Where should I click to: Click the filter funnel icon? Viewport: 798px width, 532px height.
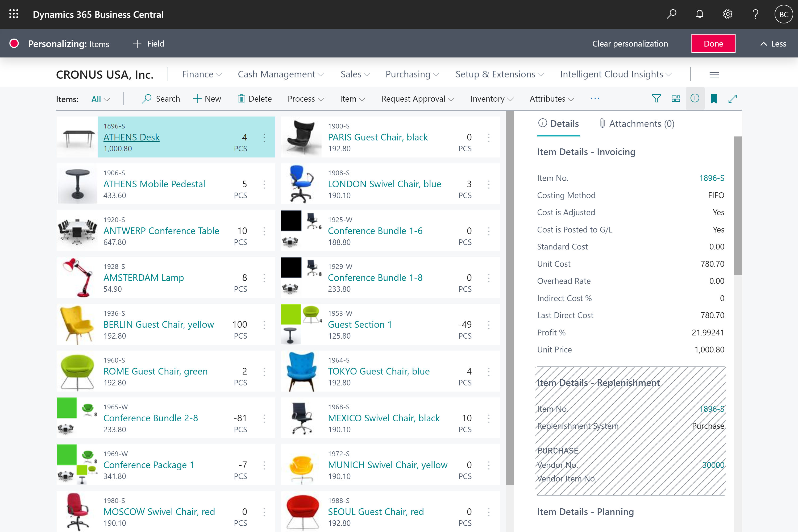[656, 99]
